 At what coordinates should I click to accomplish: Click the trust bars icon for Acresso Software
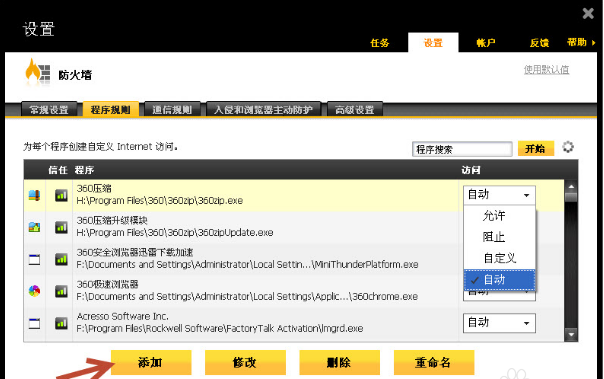61,323
